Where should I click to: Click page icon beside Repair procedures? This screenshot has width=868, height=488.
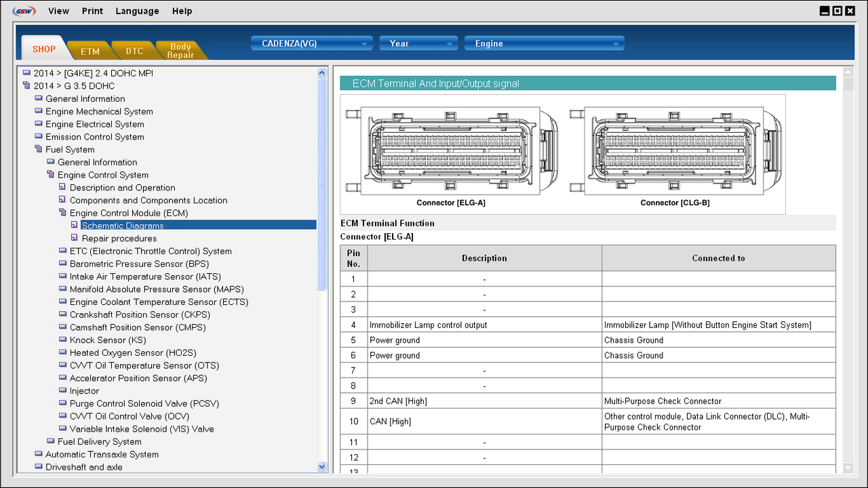click(75, 238)
